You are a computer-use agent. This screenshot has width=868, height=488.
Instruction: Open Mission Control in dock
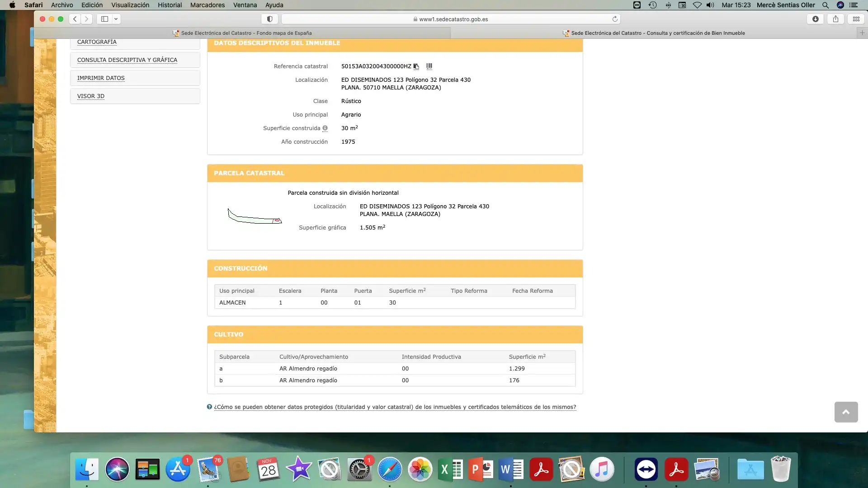147,469
